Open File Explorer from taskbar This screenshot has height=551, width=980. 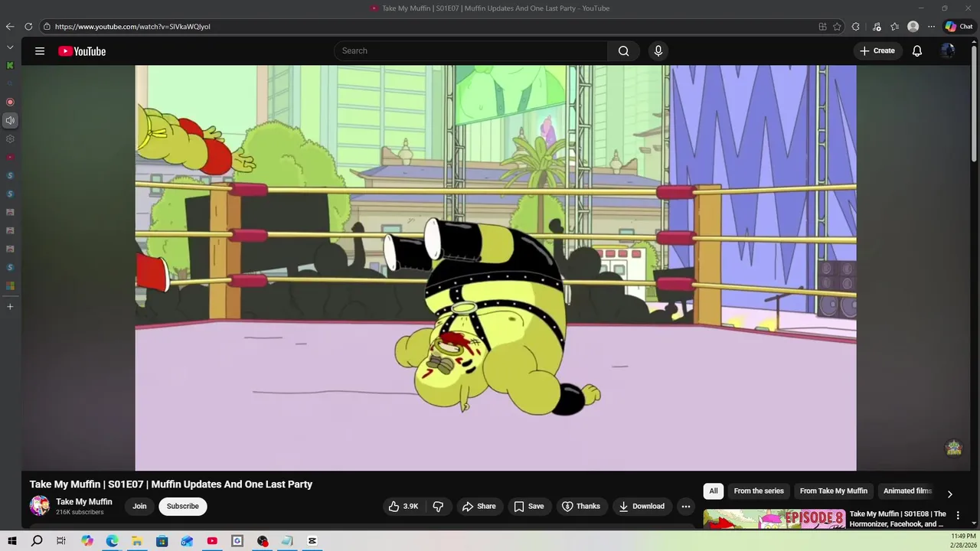[136, 541]
